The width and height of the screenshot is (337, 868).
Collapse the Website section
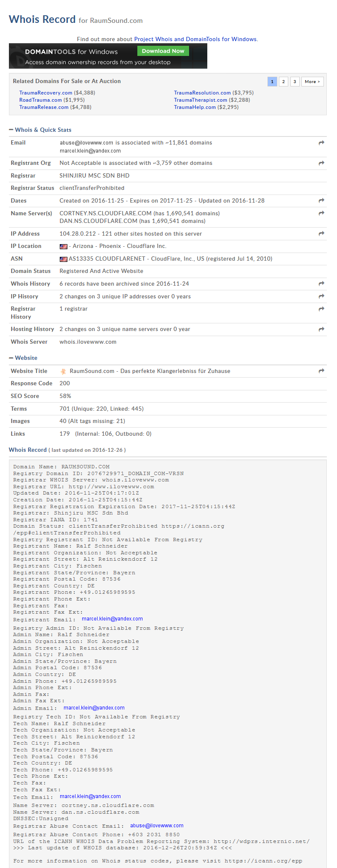point(11,358)
